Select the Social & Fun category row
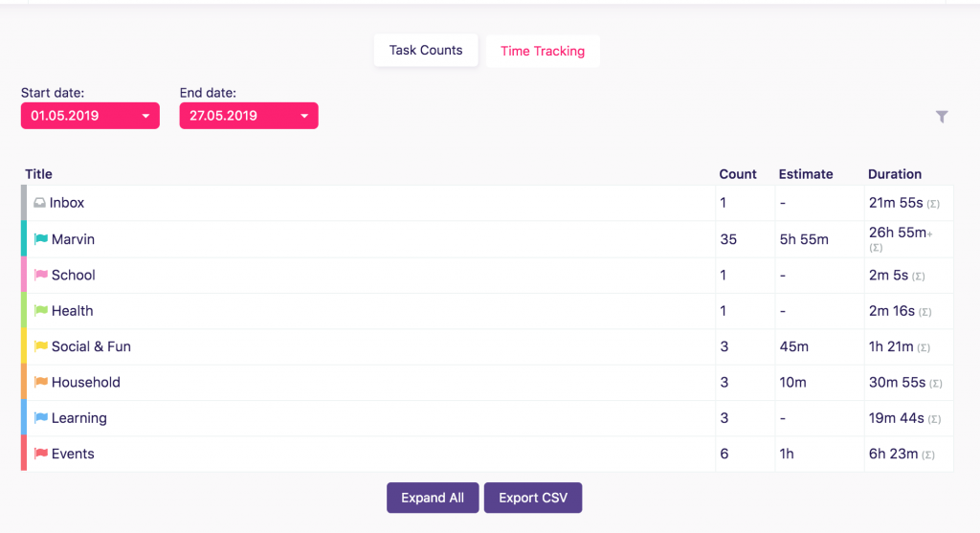This screenshot has width=980, height=533. 487,346
